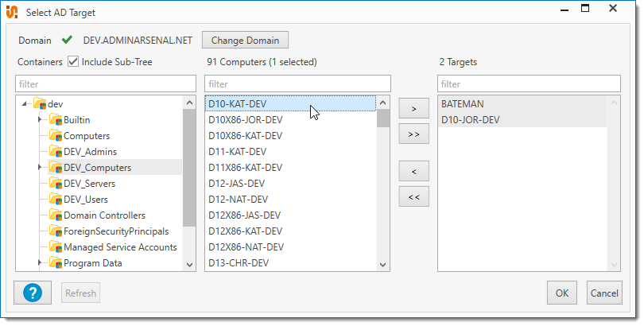Click the dev root domain icon

(40, 103)
